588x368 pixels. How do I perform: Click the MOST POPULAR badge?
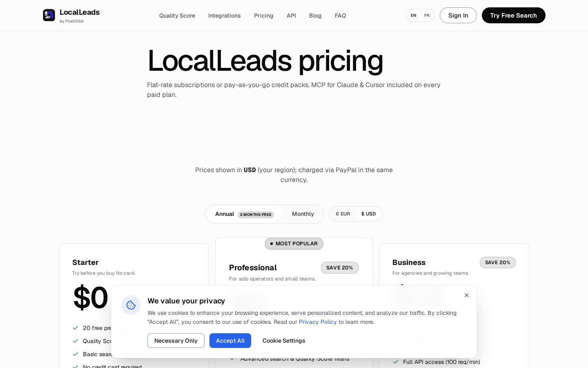pyautogui.click(x=294, y=244)
